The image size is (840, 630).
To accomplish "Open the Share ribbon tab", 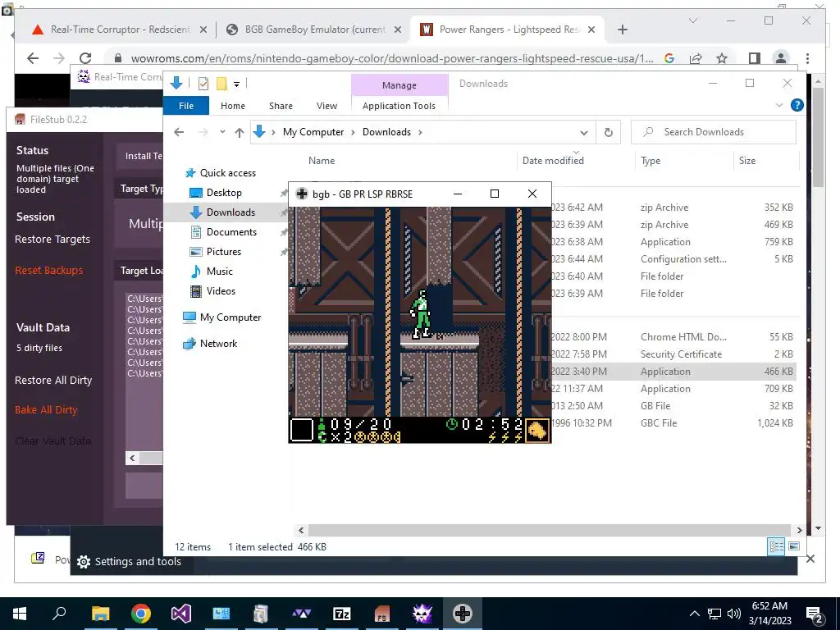I will pos(281,106).
